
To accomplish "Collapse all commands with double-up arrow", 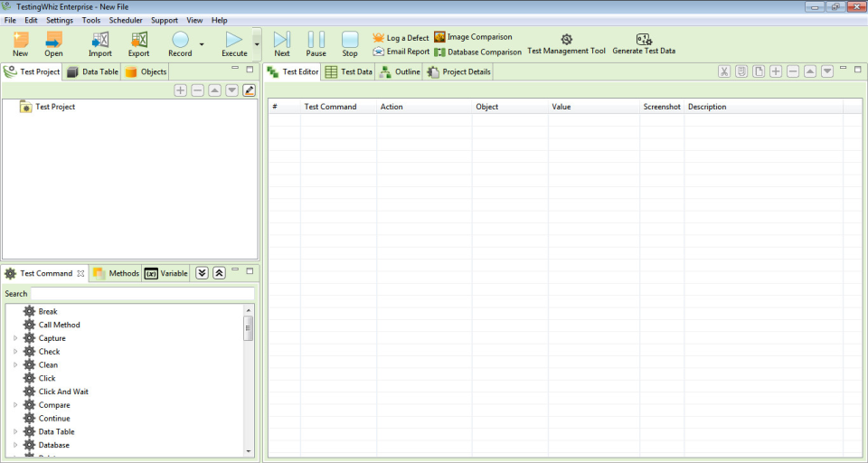I will point(219,273).
